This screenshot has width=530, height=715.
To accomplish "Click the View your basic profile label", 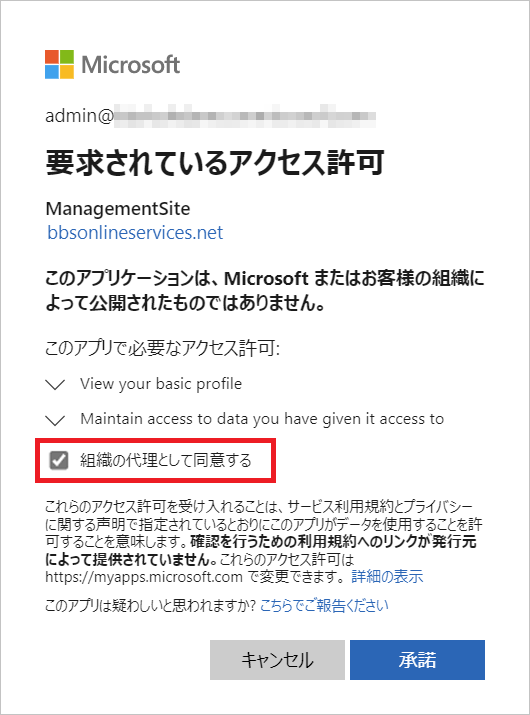I will 161,384.
